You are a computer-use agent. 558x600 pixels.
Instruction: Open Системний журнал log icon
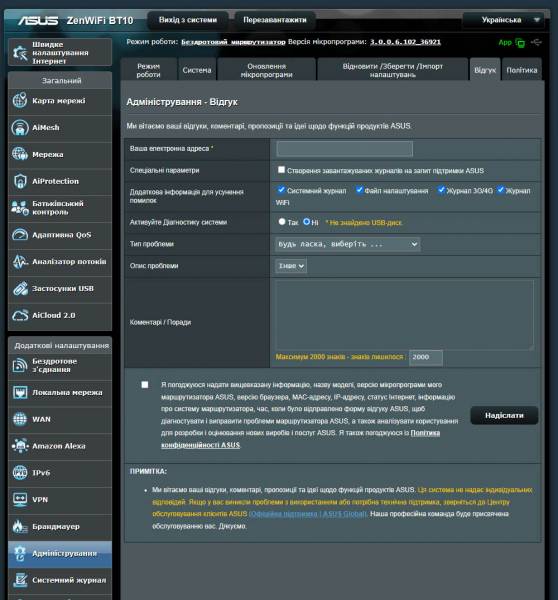[20, 580]
